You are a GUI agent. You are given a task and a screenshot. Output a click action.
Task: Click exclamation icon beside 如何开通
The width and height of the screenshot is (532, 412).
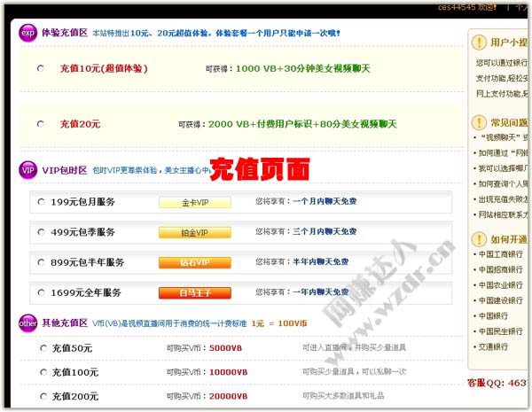click(x=479, y=239)
